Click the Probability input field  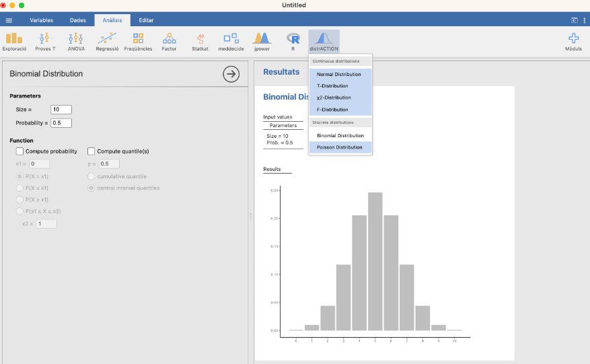pyautogui.click(x=61, y=123)
